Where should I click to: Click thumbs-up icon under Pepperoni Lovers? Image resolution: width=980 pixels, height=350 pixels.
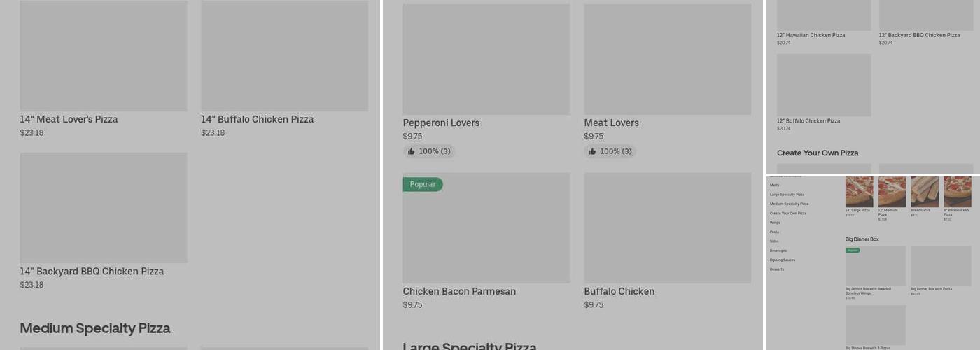click(412, 151)
